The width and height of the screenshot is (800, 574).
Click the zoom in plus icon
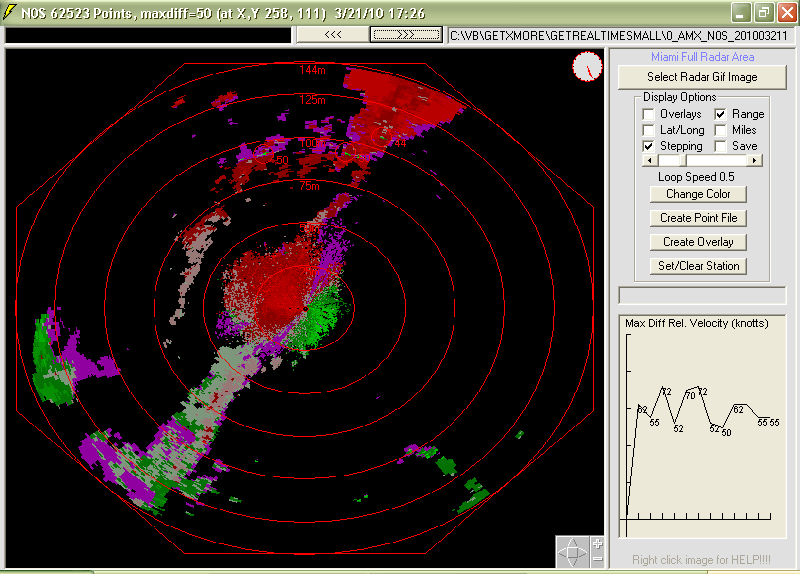click(x=597, y=543)
